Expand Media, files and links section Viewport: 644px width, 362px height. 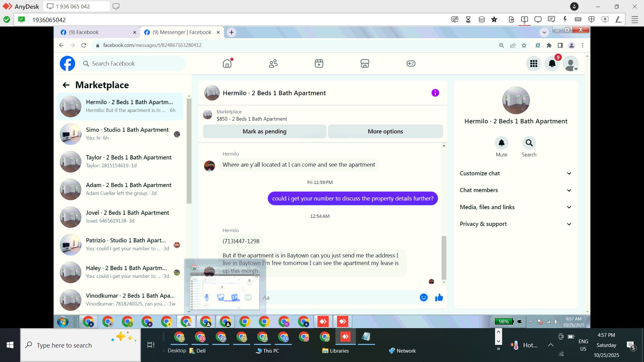click(x=516, y=207)
